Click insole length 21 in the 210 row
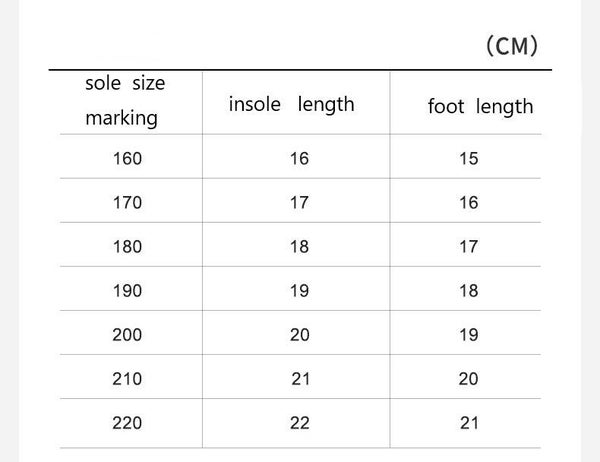 tap(300, 378)
